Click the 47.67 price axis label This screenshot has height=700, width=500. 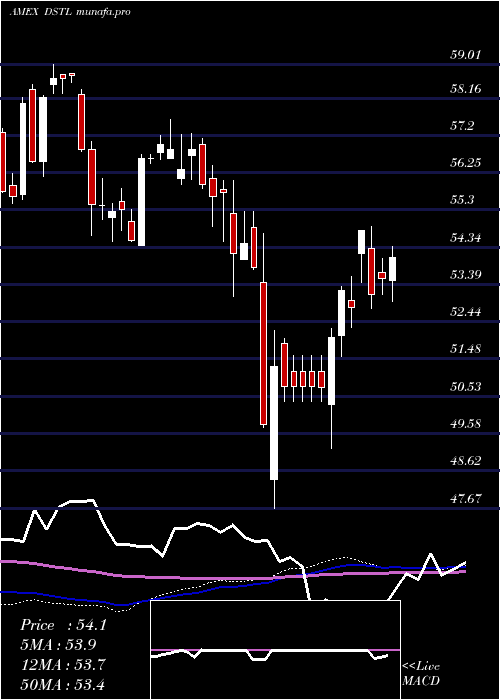[x=465, y=498]
